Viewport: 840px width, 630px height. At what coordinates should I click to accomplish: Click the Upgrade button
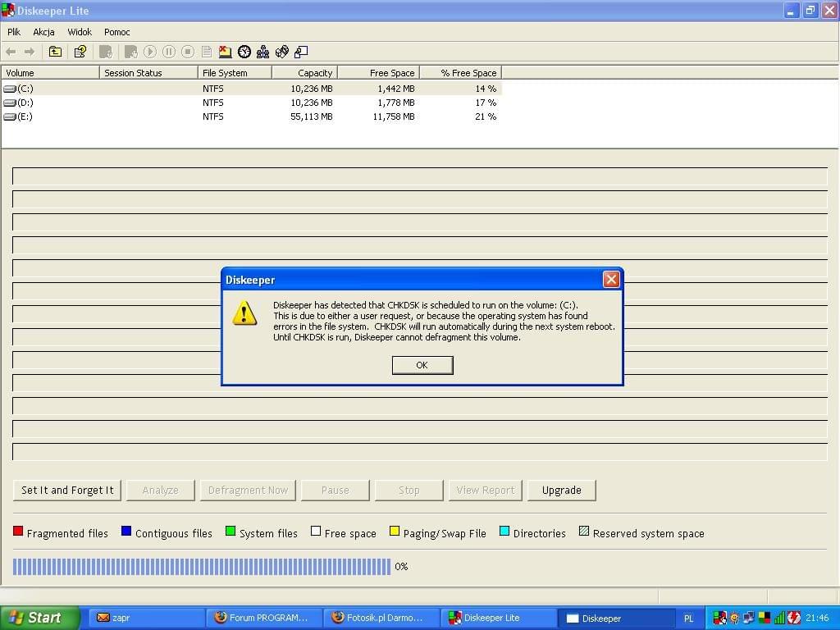pyautogui.click(x=561, y=491)
